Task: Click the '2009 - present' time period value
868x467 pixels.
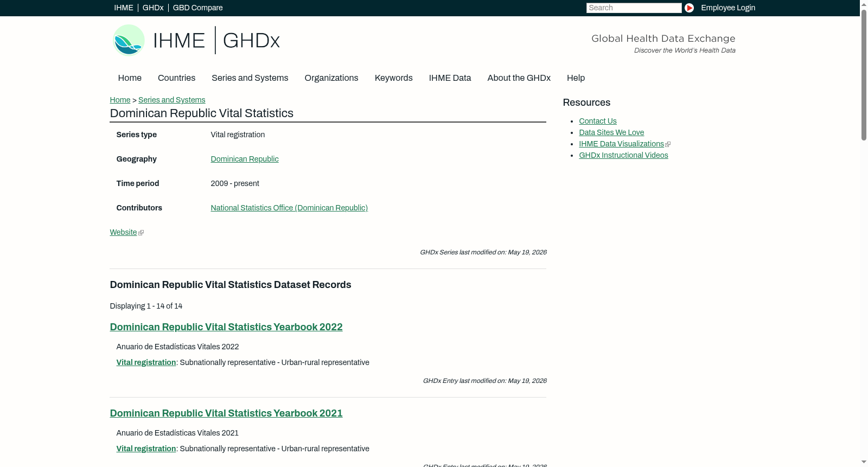Action: click(235, 183)
